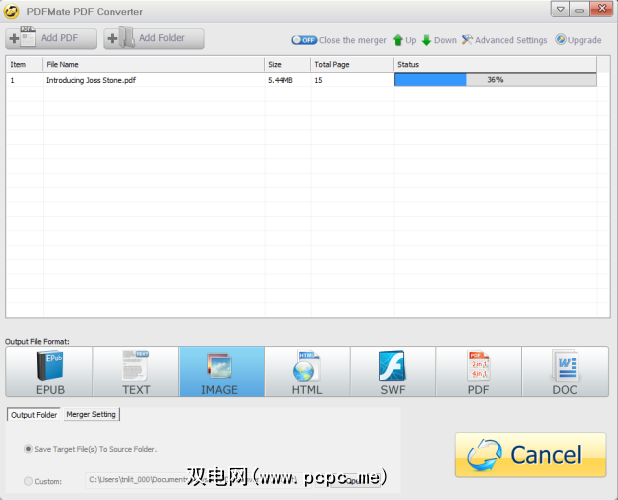Click the Status column header
The height and width of the screenshot is (500, 618).
pos(495,65)
